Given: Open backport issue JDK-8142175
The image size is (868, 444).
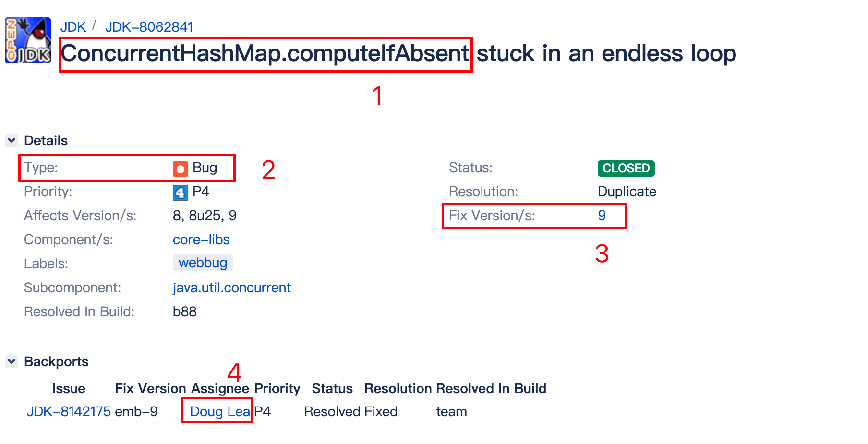Looking at the screenshot, I should (69, 411).
